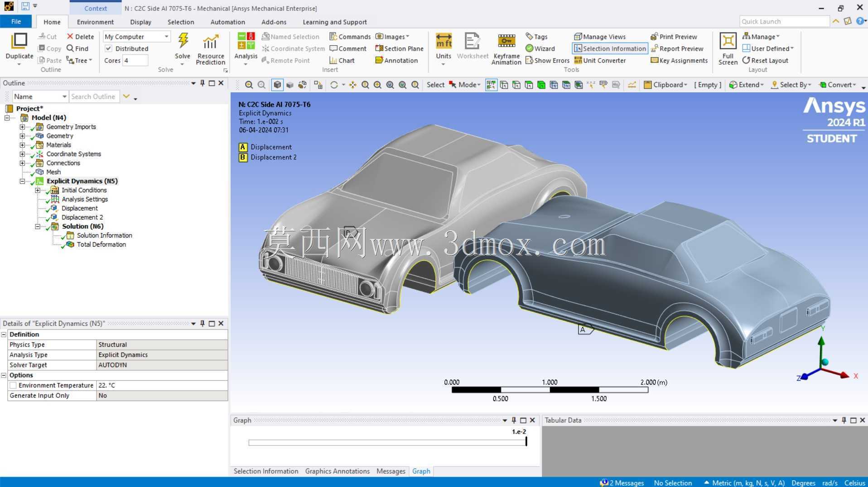
Task: Switch to Full Screen mode
Action: [x=728, y=49]
